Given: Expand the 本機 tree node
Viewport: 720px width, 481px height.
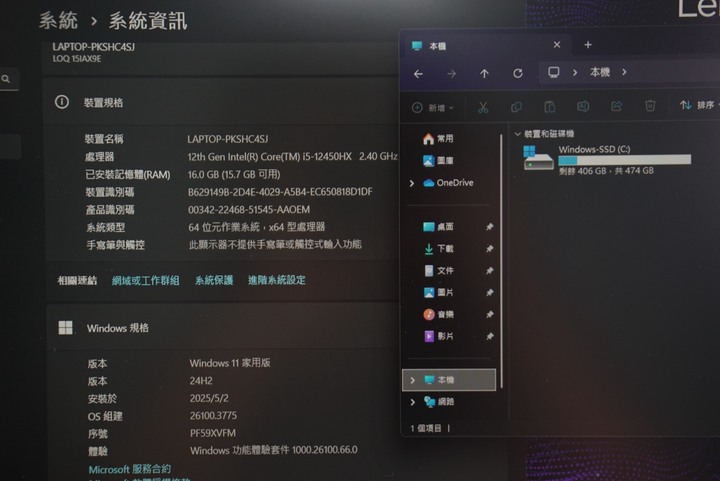Looking at the screenshot, I should point(412,380).
